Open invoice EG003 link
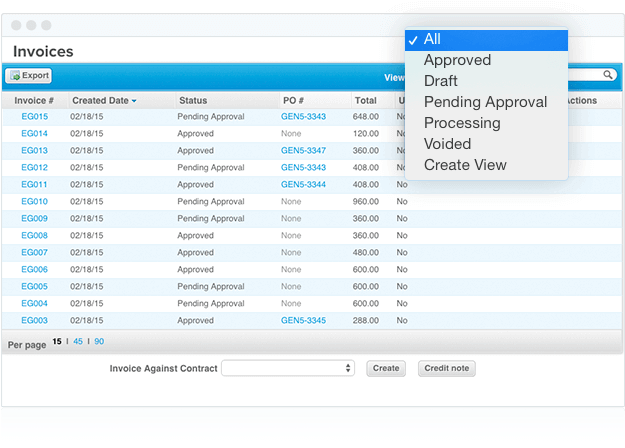 coord(34,321)
